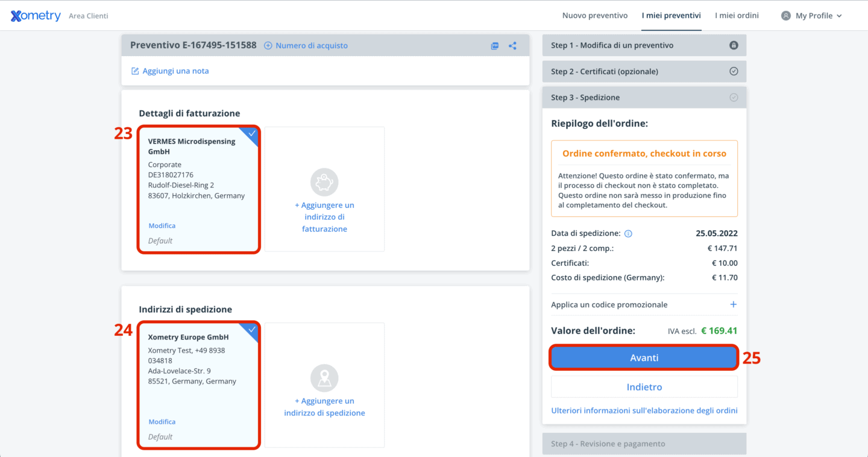Click Applica un codice promozionale

[x=609, y=304]
